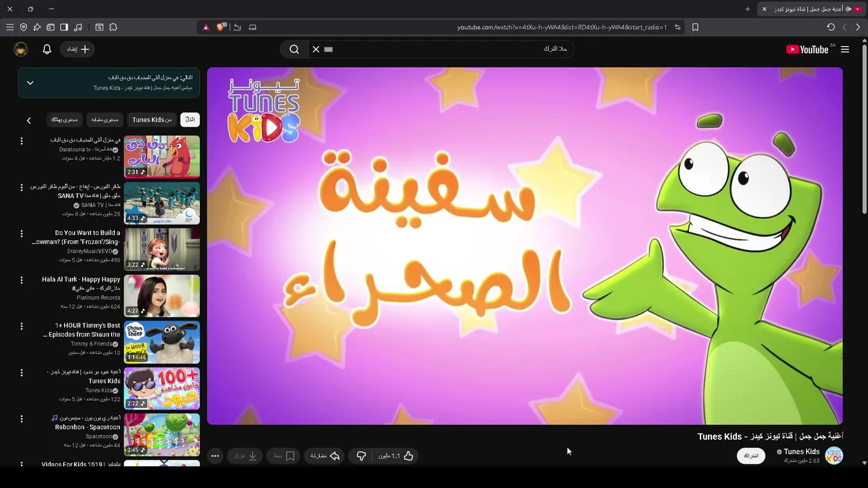
Task: Open the Brave Shields lion icon
Action: point(220,27)
